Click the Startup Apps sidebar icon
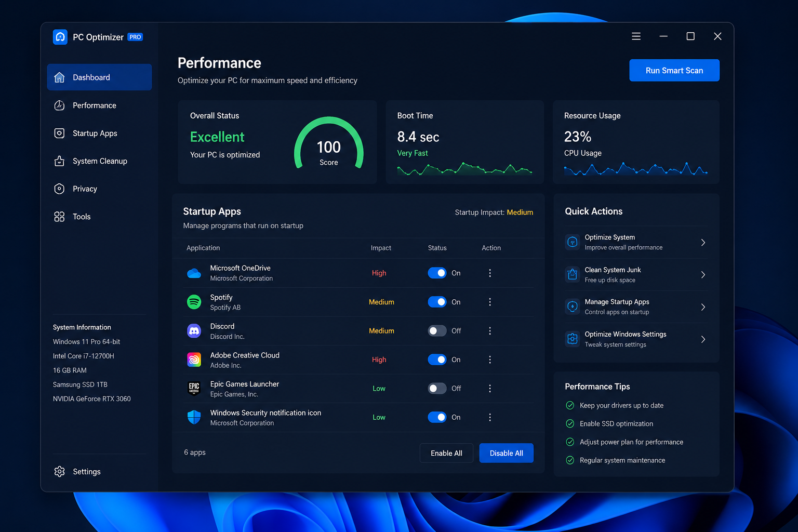 click(x=60, y=134)
